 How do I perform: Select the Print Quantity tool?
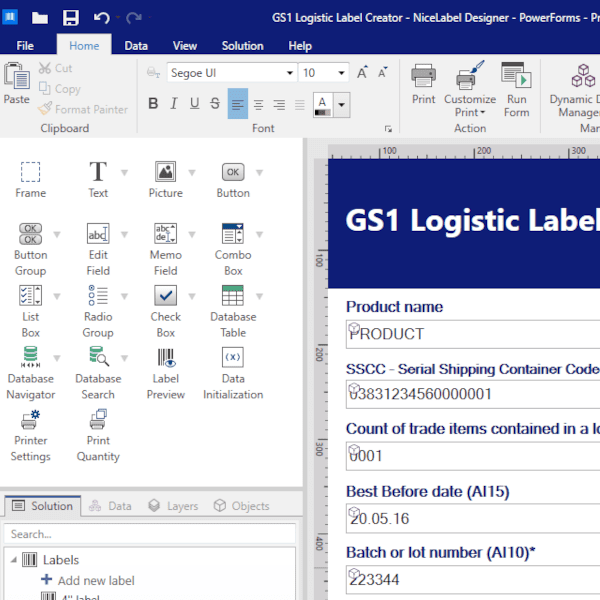tap(98, 435)
